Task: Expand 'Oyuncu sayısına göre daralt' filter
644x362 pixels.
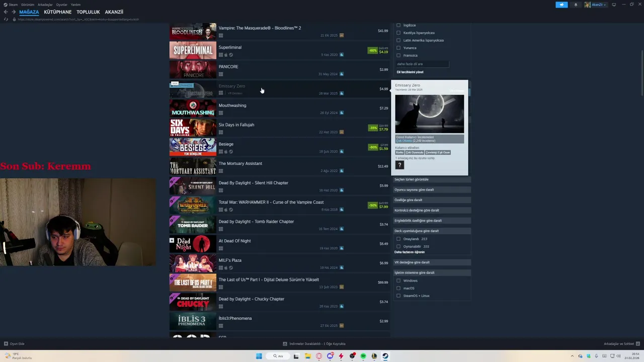Action: [x=432, y=190]
